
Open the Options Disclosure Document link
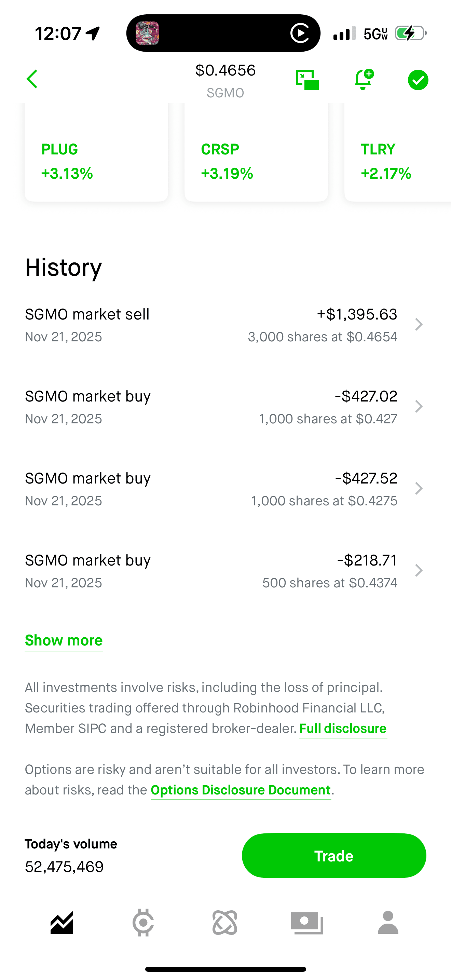click(x=241, y=790)
